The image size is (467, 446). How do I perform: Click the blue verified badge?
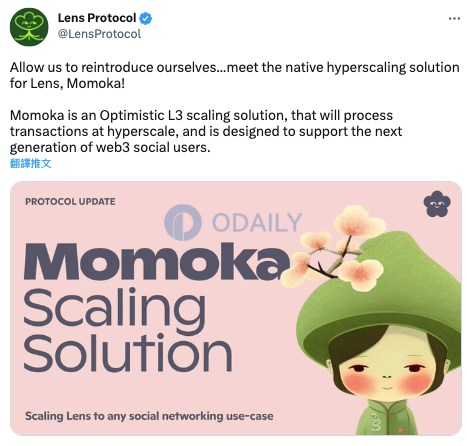pyautogui.click(x=145, y=18)
